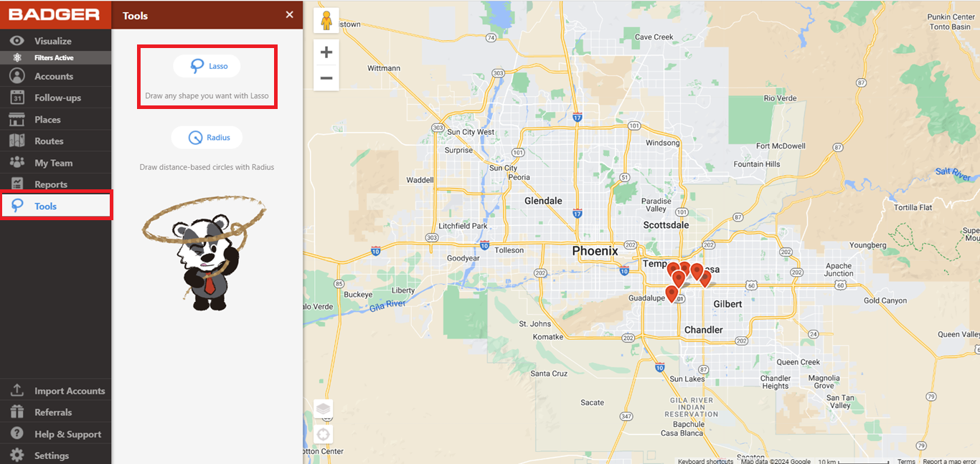The height and width of the screenshot is (464, 980).
Task: Open Help & Support
Action: tap(55, 434)
